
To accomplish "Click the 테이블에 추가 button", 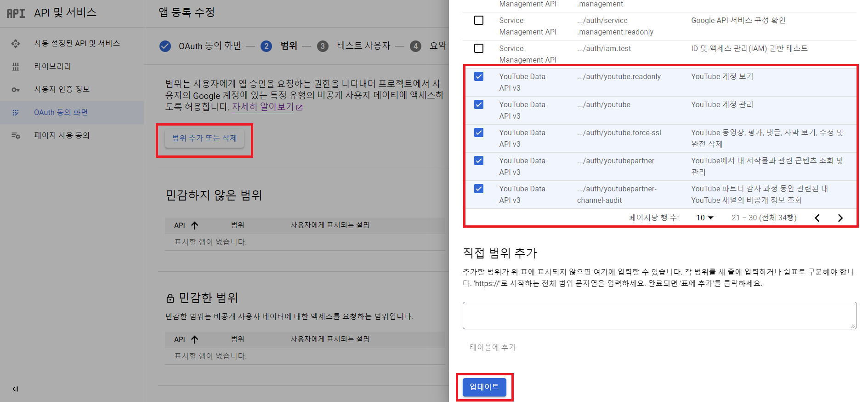I will coord(493,347).
